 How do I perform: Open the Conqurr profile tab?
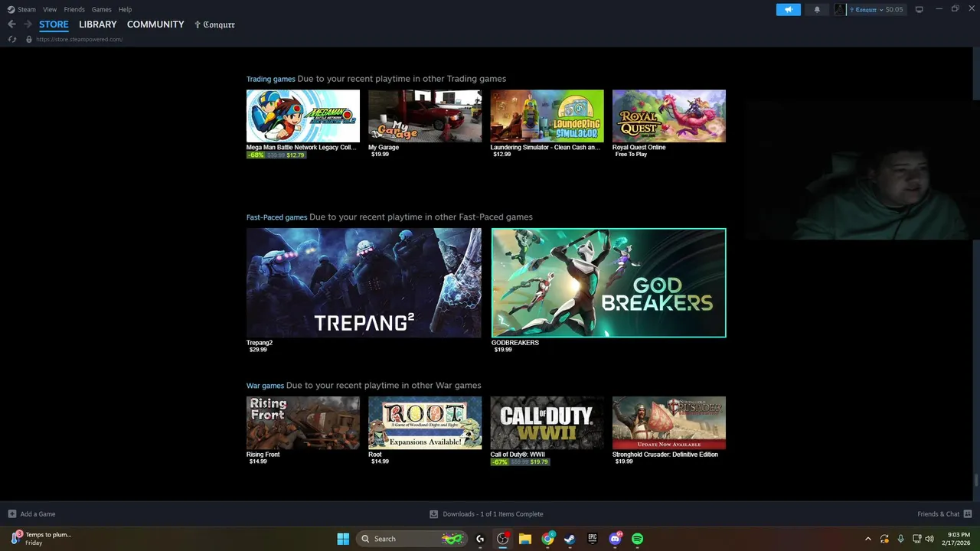coord(214,24)
